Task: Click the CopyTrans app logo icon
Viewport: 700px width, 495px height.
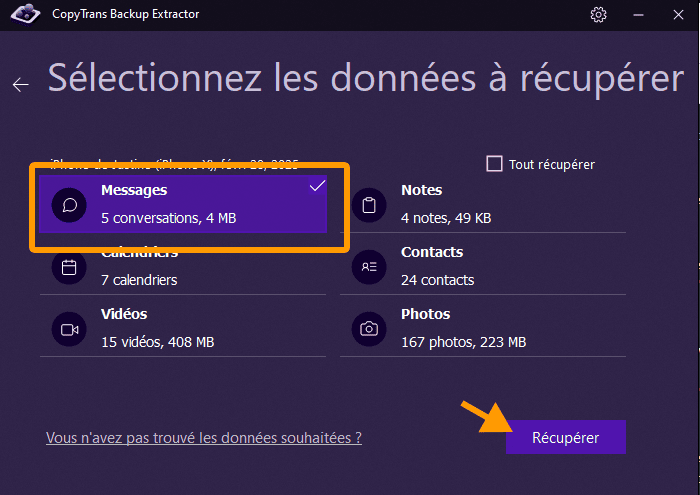Action: click(25, 14)
